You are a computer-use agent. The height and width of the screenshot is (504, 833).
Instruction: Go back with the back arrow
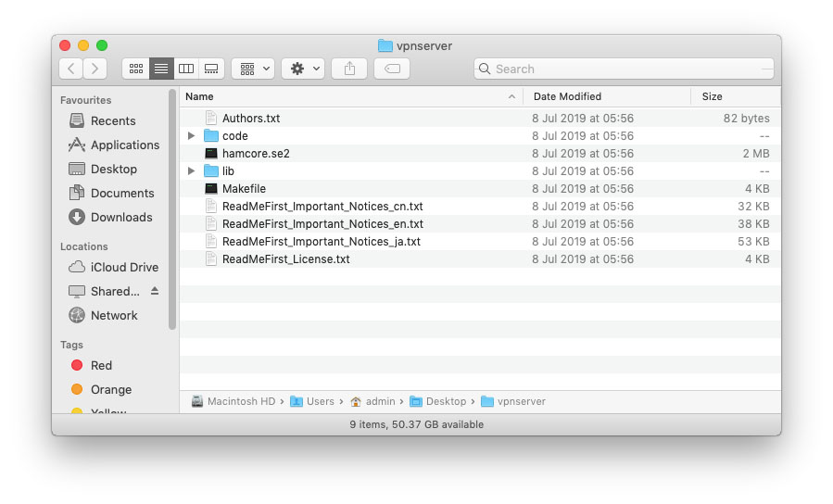71,69
